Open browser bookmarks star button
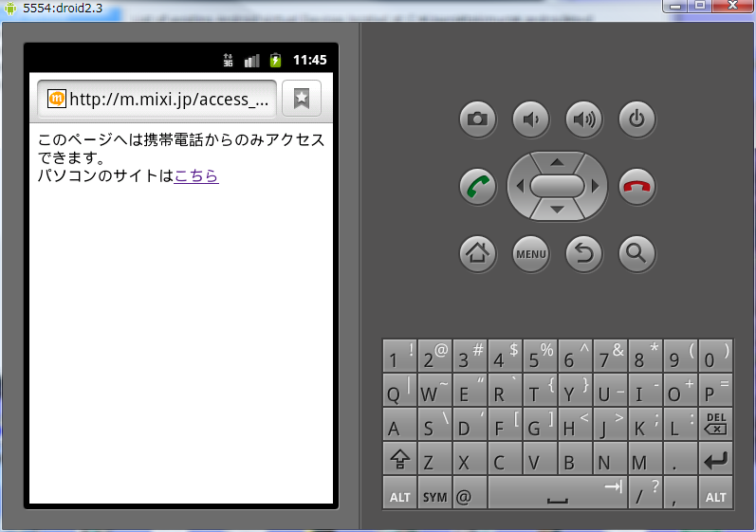Screen dimensions: 756x532 click(302, 99)
